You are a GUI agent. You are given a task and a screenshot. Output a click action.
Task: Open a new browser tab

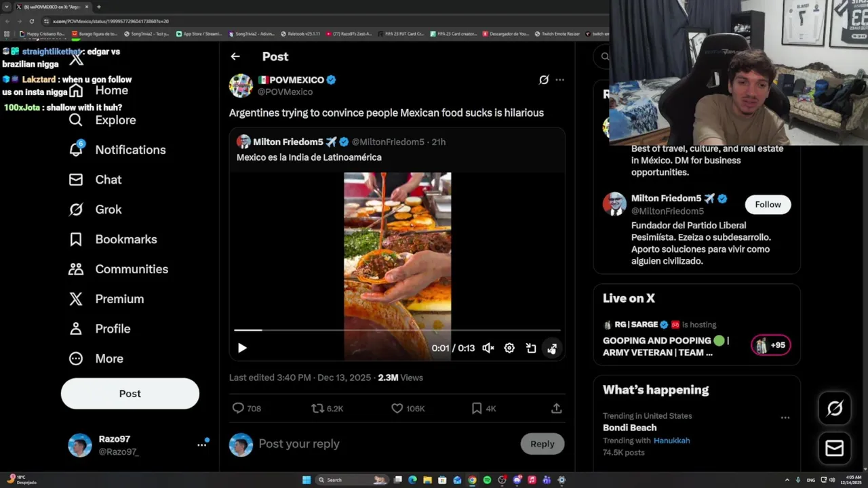click(x=99, y=7)
